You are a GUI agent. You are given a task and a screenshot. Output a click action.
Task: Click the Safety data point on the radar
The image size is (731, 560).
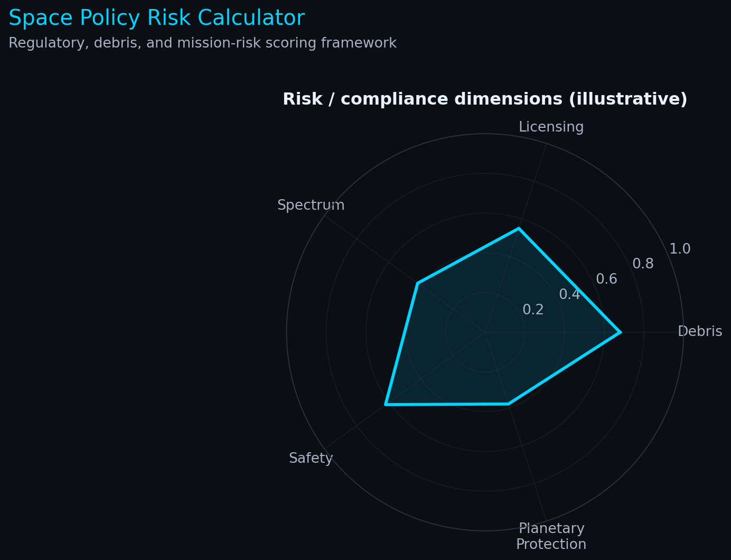pyautogui.click(x=386, y=405)
